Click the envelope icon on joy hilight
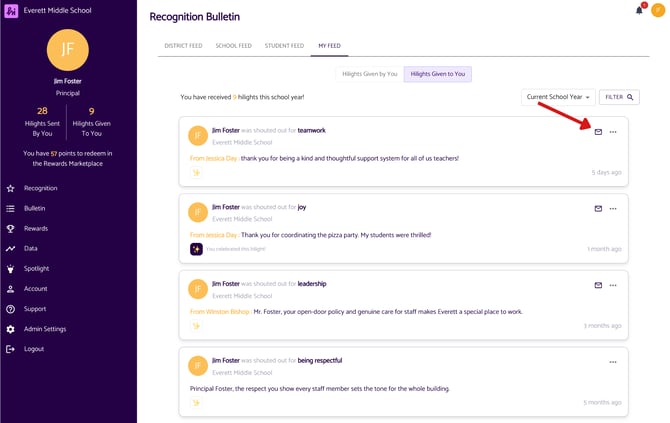 click(598, 209)
